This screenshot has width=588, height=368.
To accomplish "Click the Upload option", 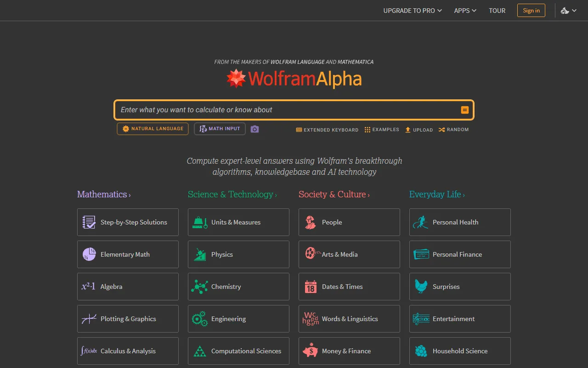I will click(418, 130).
